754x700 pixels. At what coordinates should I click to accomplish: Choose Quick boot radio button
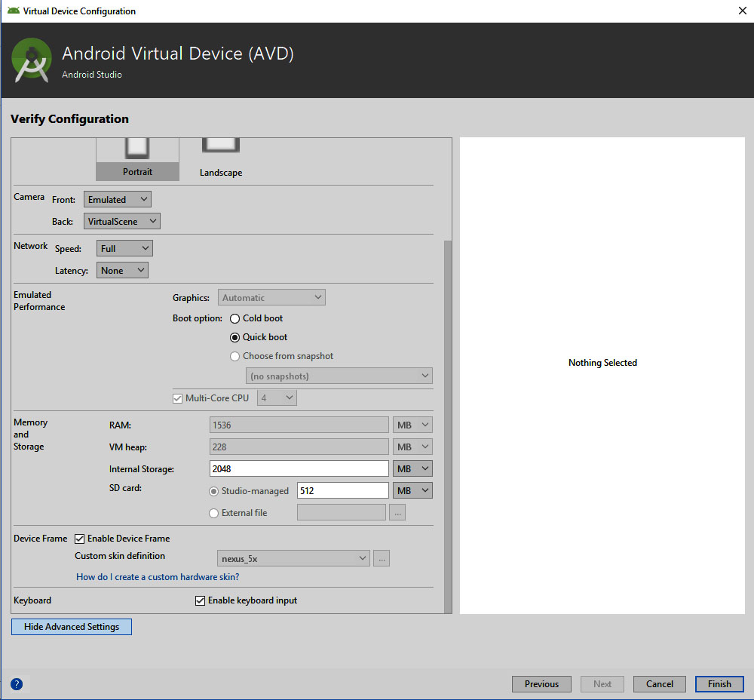click(x=235, y=338)
